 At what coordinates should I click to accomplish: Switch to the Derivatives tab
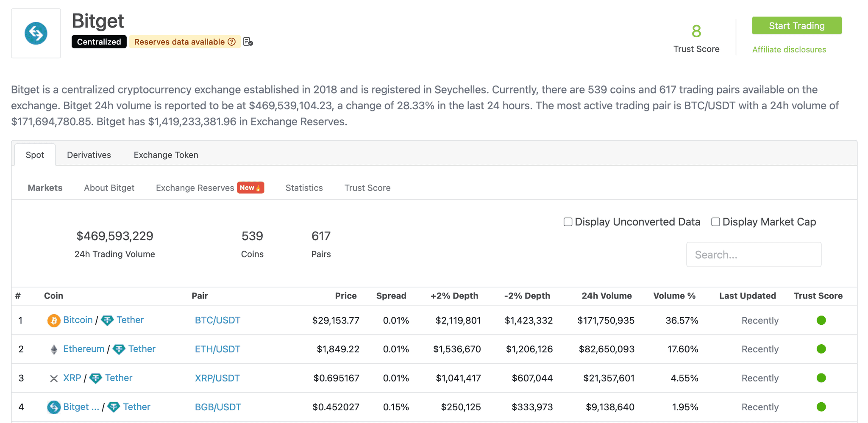(89, 155)
